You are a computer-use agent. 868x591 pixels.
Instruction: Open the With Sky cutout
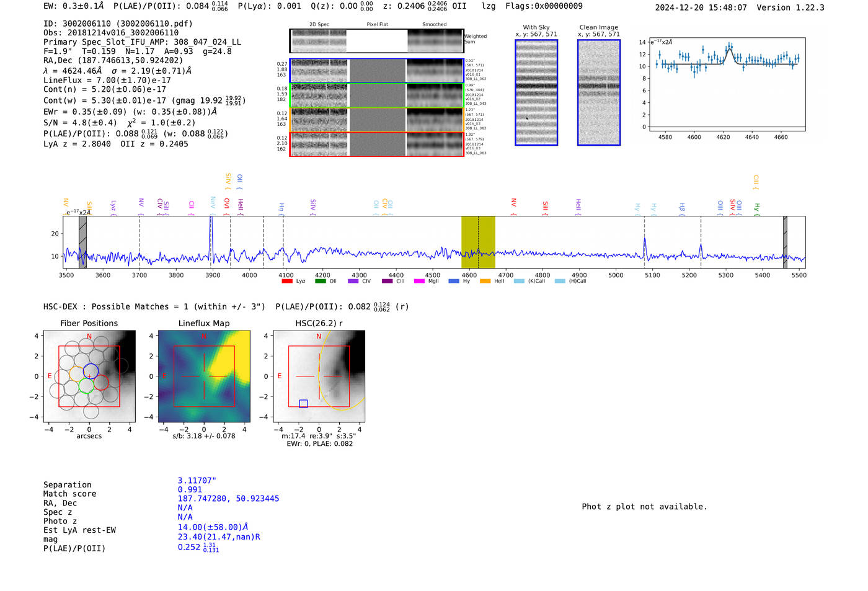(536, 92)
